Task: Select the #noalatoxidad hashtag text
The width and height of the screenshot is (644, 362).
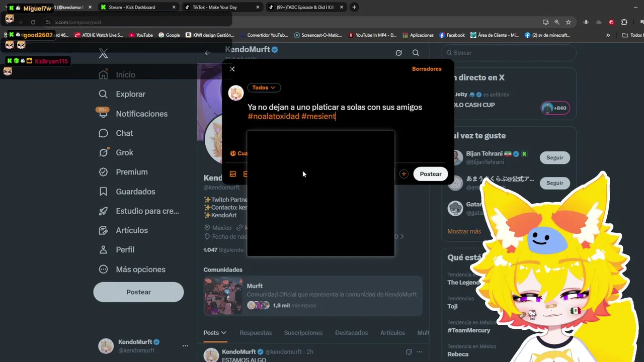Action: (x=273, y=116)
